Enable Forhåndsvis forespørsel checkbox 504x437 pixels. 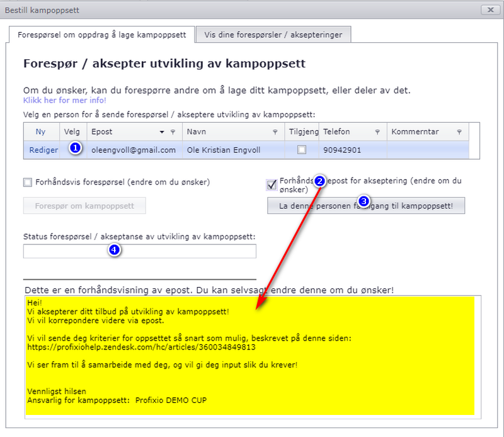[28, 183]
